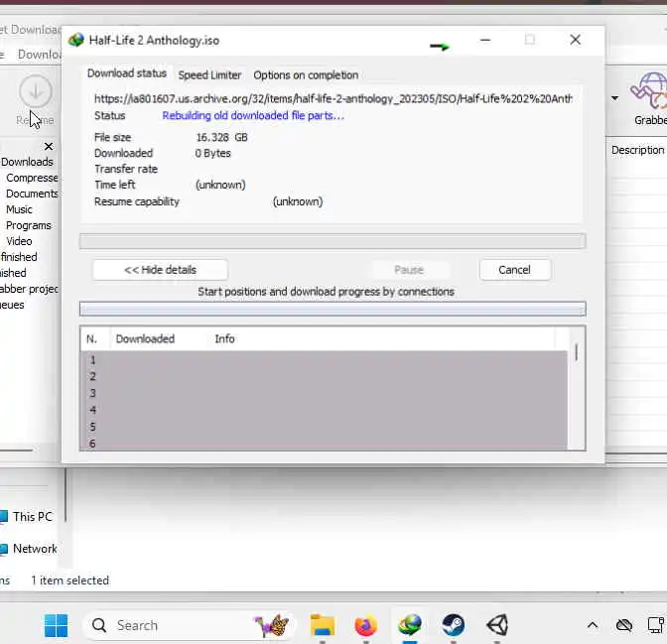Select the Grabber projects tree item
667x644 pixels.
point(29,289)
